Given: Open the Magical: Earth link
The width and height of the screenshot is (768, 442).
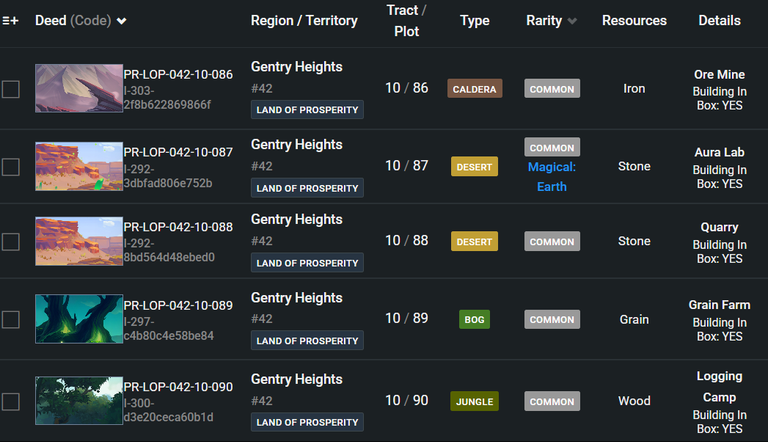Looking at the screenshot, I should pos(552,177).
